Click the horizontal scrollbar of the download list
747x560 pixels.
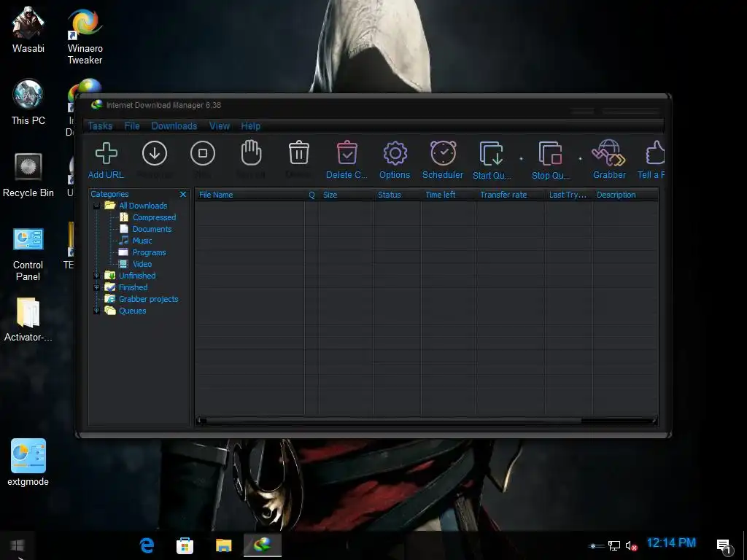pos(426,421)
